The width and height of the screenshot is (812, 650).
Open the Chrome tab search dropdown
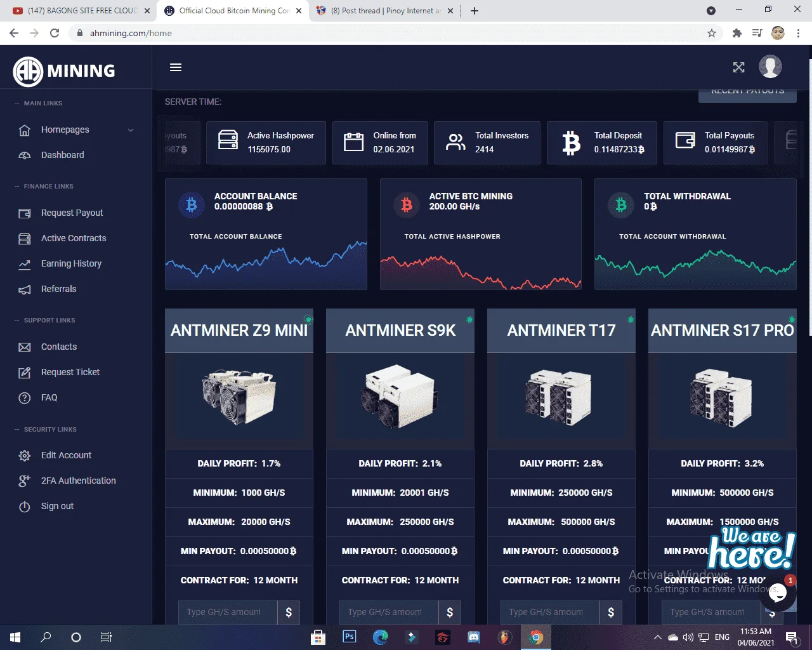[711, 11]
